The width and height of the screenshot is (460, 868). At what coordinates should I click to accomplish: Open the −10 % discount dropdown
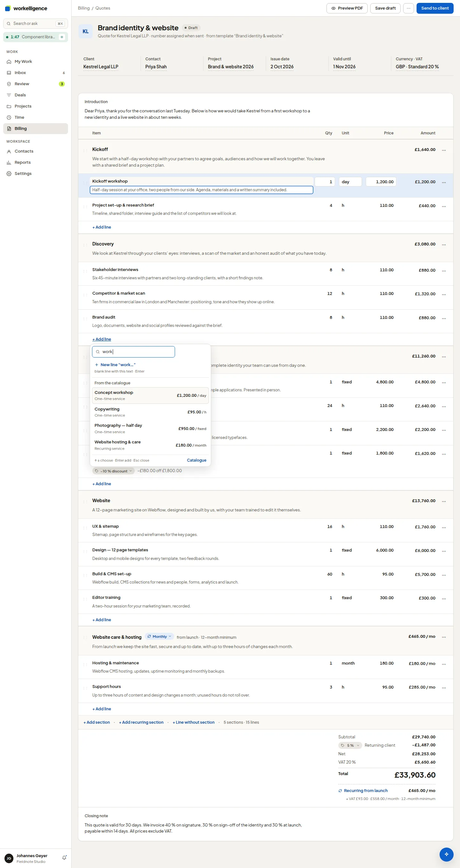click(113, 471)
